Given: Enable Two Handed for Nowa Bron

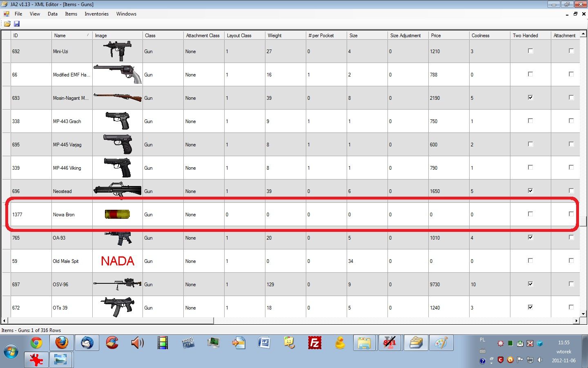Looking at the screenshot, I should 530,214.
